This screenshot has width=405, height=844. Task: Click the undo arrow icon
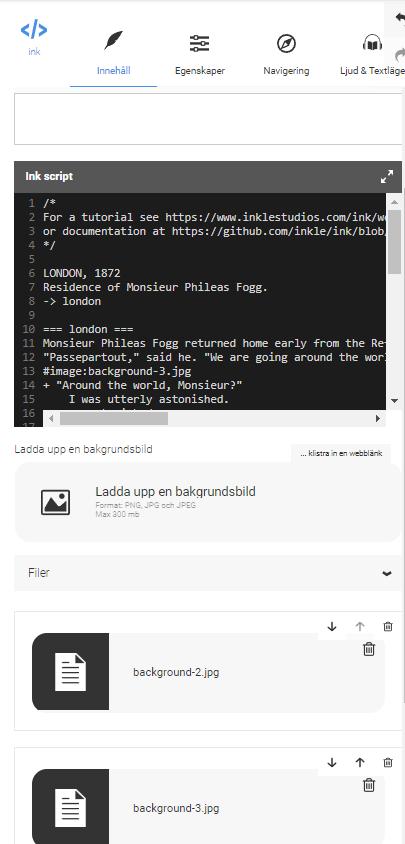pos(399,18)
